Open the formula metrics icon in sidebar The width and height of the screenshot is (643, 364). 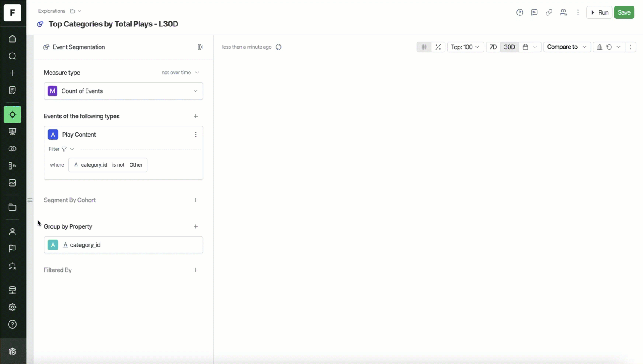pyautogui.click(x=12, y=166)
